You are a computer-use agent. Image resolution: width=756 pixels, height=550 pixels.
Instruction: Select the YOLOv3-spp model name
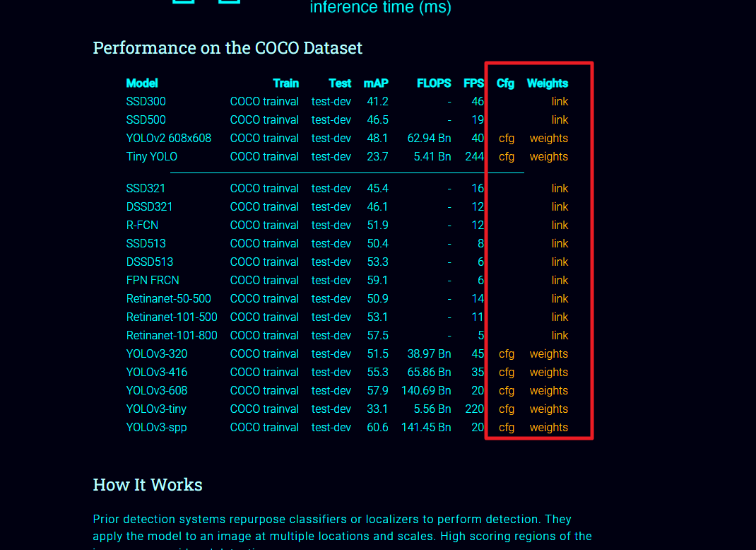point(156,428)
